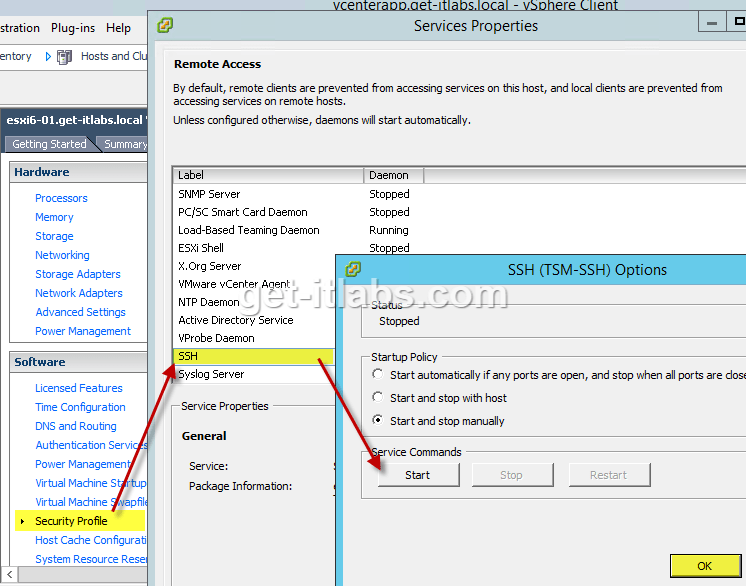
Task: Select the highlighted Security Profile link
Action: [71, 521]
